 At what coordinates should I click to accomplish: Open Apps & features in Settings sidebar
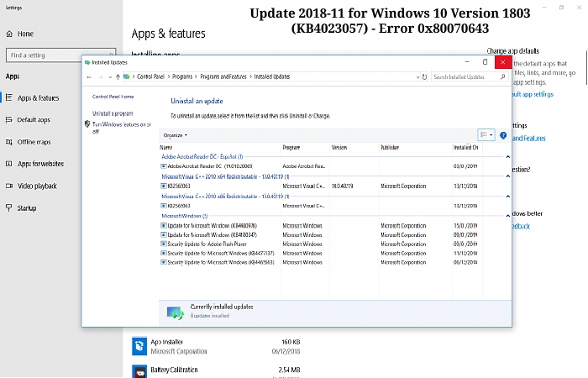[38, 98]
